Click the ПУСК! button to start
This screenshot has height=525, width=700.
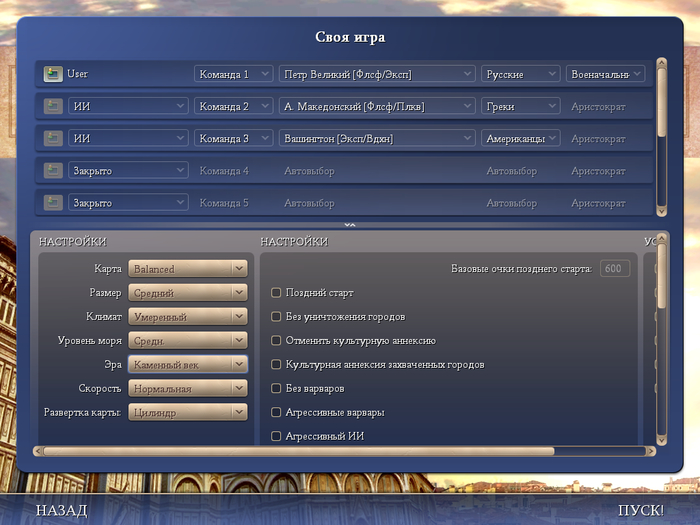641,510
